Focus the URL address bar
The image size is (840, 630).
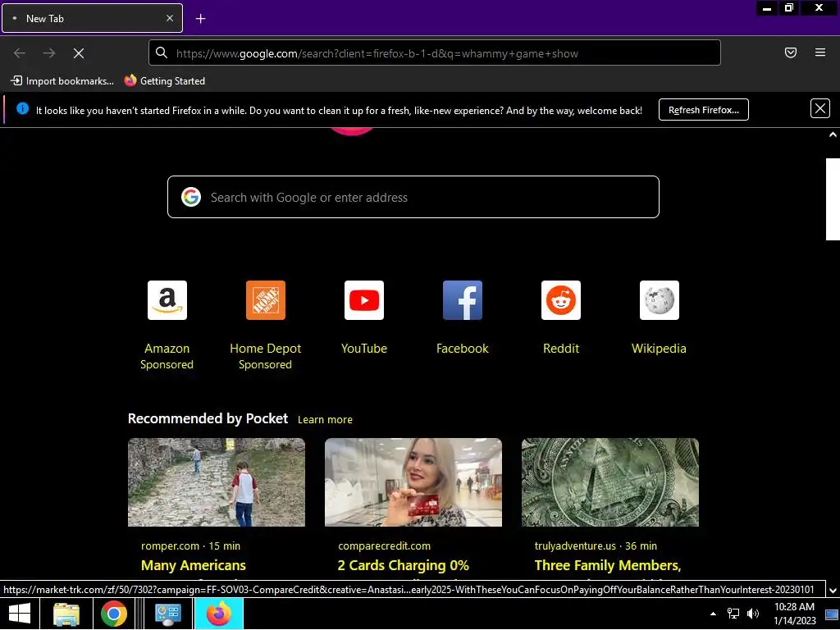pos(434,53)
